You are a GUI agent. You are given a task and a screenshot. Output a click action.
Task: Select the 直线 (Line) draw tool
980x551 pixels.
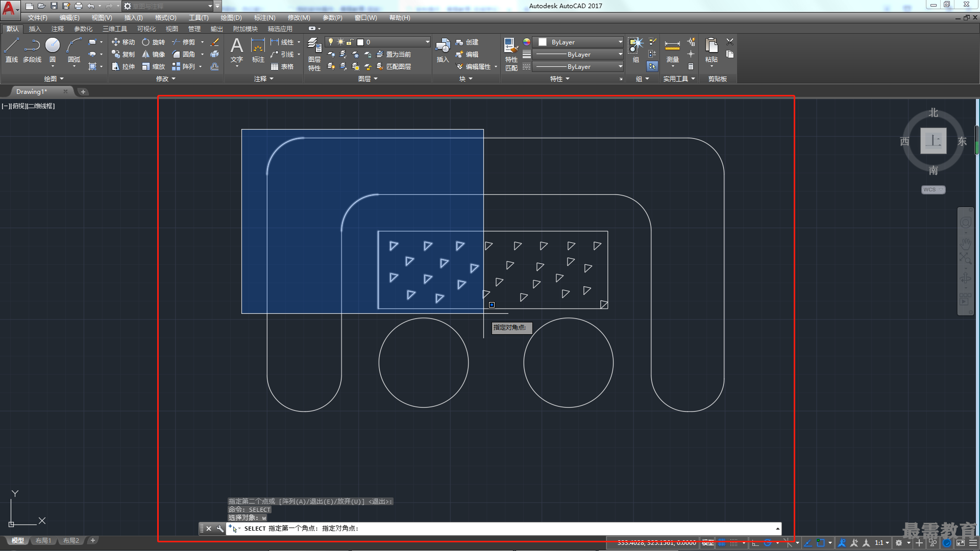click(x=12, y=50)
